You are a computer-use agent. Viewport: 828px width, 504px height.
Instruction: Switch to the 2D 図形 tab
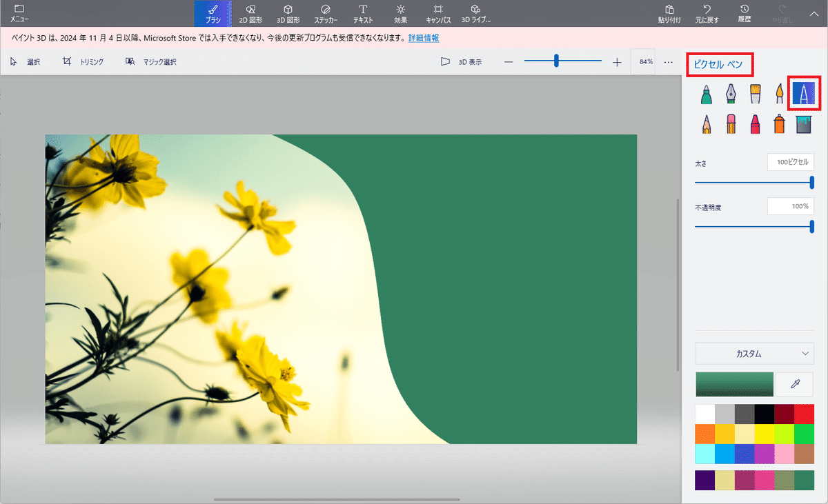point(250,13)
